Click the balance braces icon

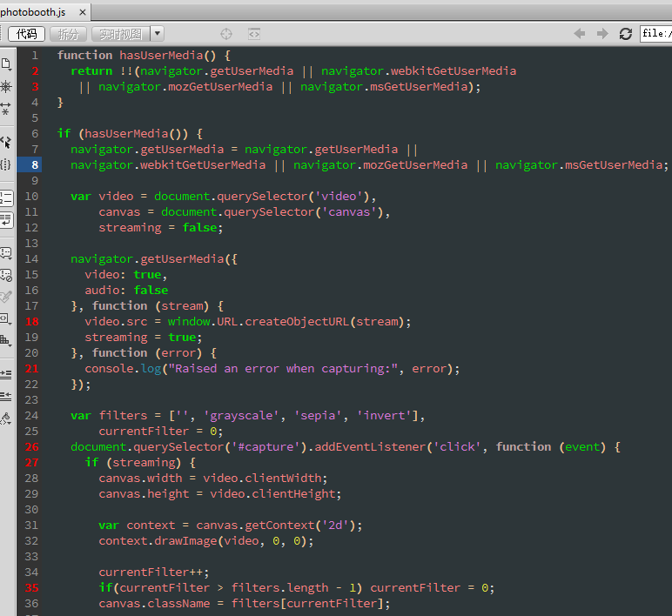(x=6, y=164)
